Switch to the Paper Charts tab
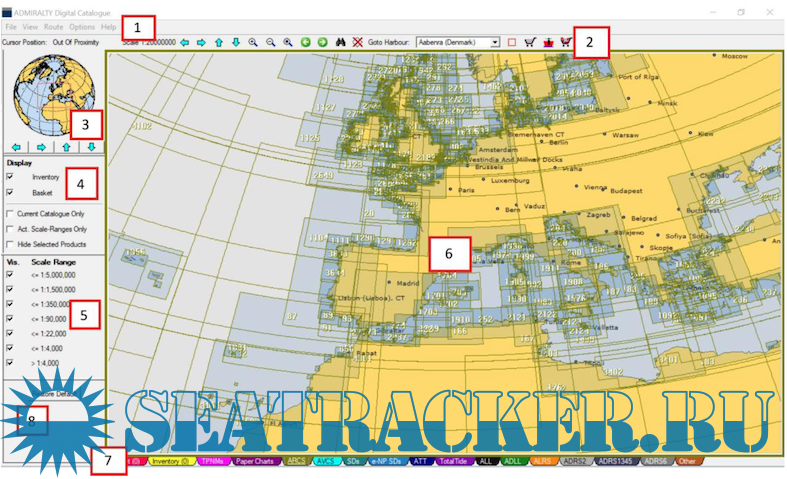Screen dimensions: 787x479 click(254, 462)
